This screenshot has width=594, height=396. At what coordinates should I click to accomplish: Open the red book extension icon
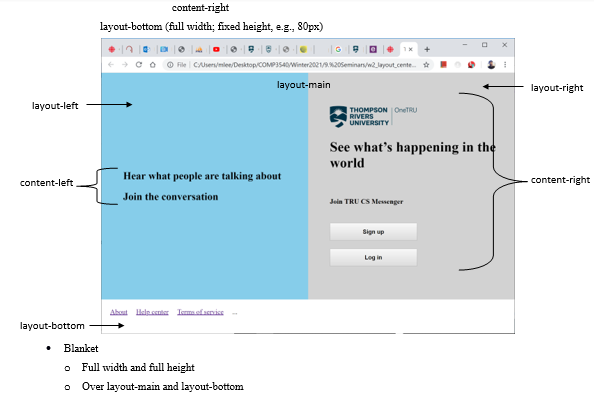click(443, 65)
